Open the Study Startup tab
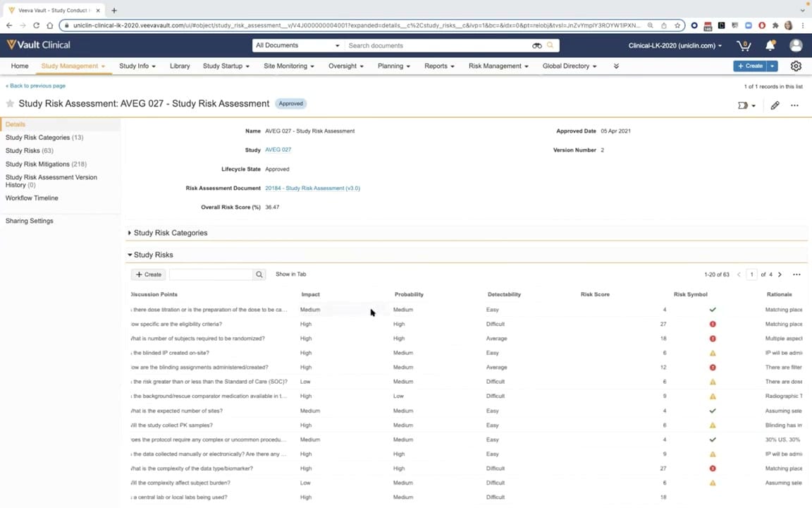812x508 pixels. pos(226,66)
